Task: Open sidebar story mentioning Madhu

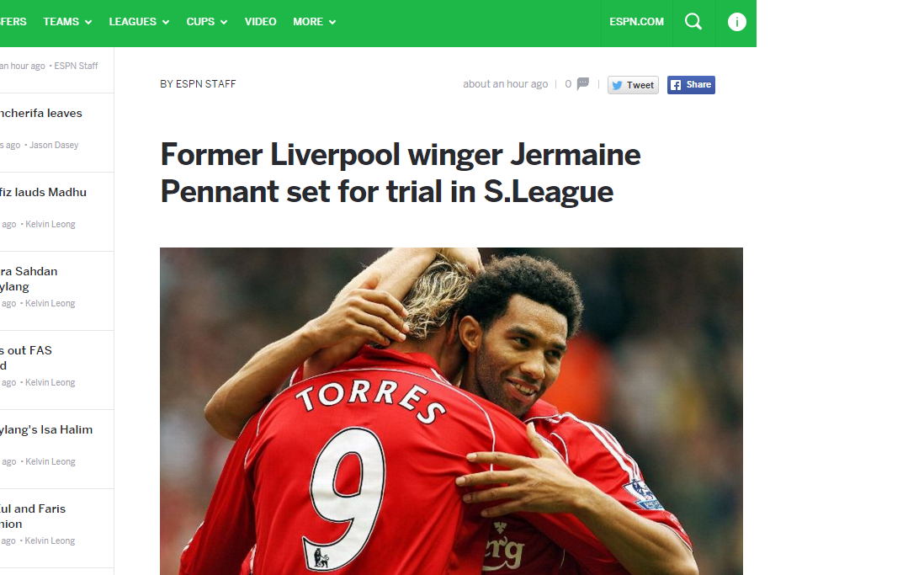Action: pos(43,192)
